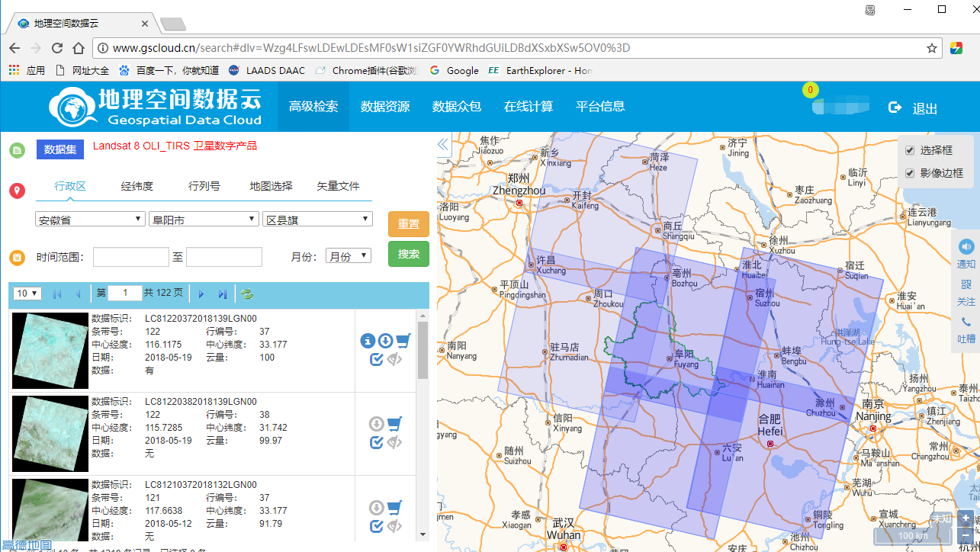Uncheck the 影像边框 checkbox
This screenshot has width=980, height=552.
(910, 173)
